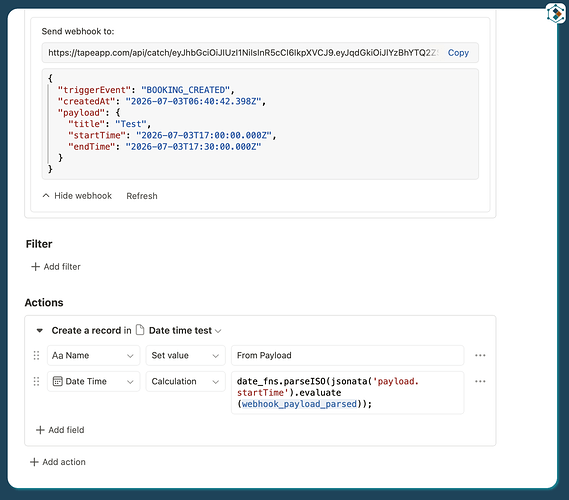
Task: Click the "createdAt" key in JSON
Action: pos(86,101)
